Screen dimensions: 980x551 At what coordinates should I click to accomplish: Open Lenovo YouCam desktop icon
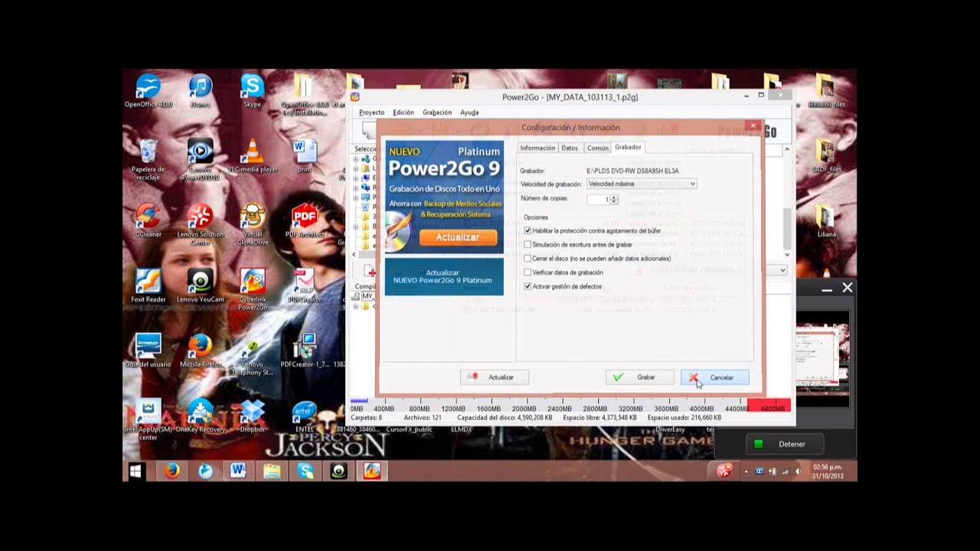coord(201,285)
